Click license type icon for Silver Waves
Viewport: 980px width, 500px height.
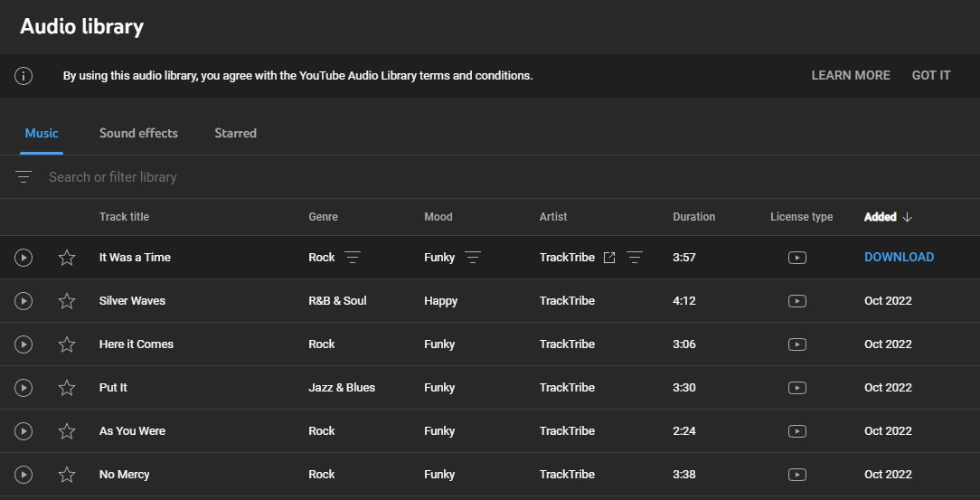point(796,301)
